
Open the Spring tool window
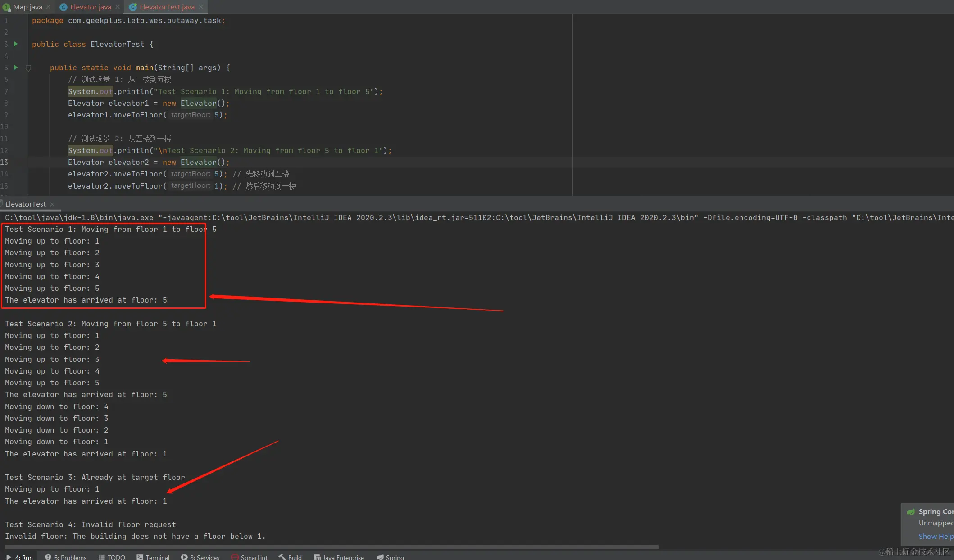coord(391,557)
